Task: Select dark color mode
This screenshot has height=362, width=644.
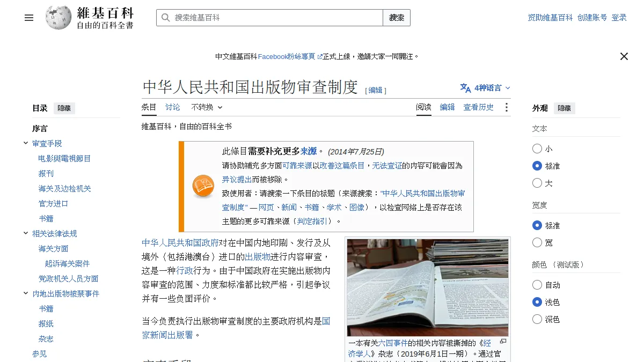Action: (x=537, y=319)
